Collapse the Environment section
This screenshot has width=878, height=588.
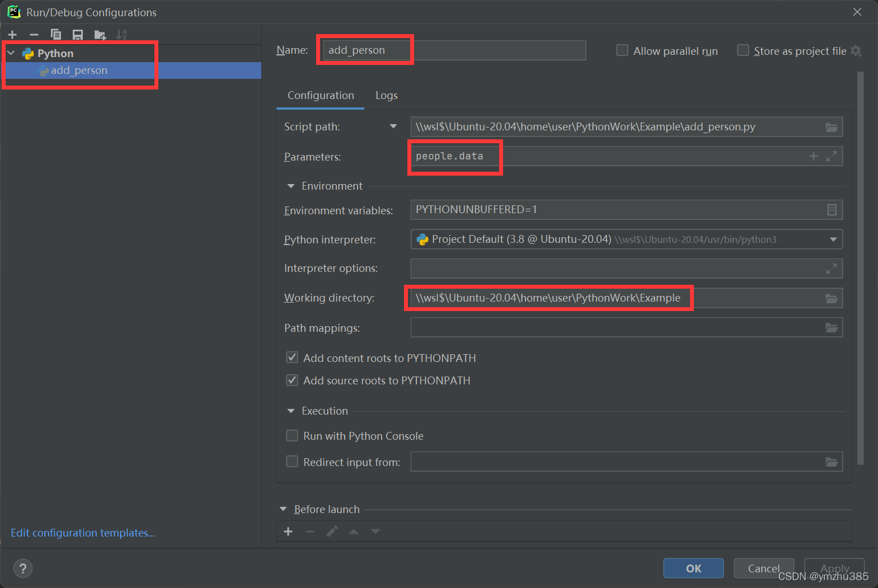coord(290,186)
